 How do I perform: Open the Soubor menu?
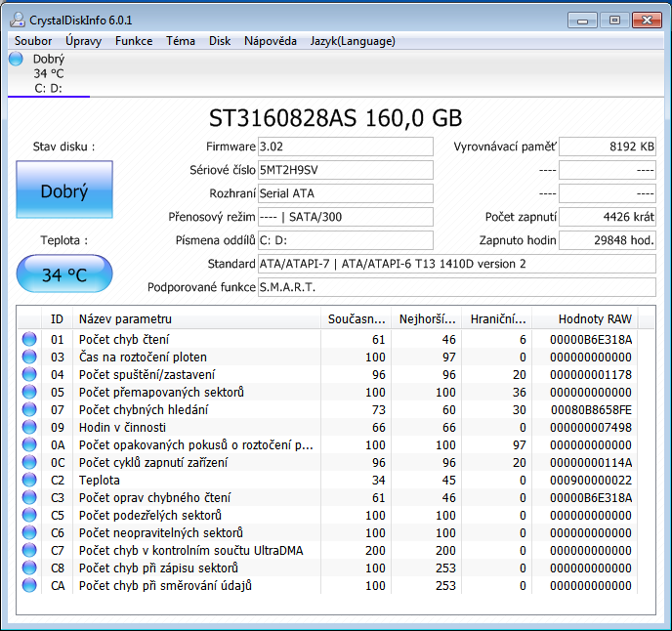33,41
